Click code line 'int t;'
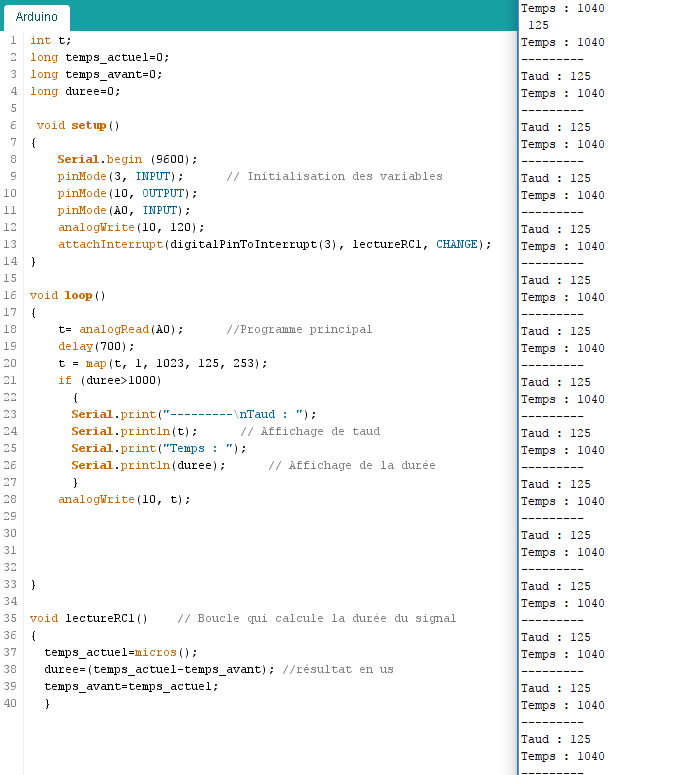 point(50,41)
